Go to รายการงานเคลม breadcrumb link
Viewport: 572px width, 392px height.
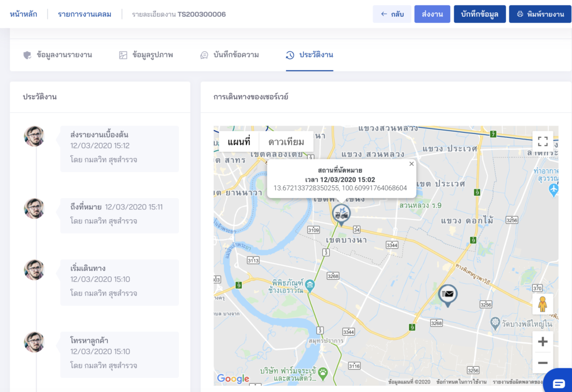[x=85, y=14]
